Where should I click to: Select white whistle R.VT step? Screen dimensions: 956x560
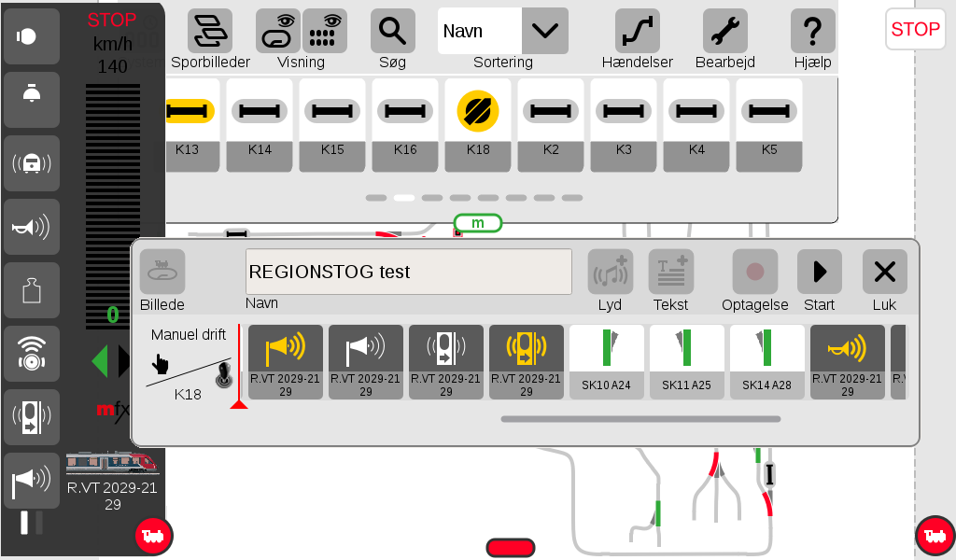[x=366, y=362]
